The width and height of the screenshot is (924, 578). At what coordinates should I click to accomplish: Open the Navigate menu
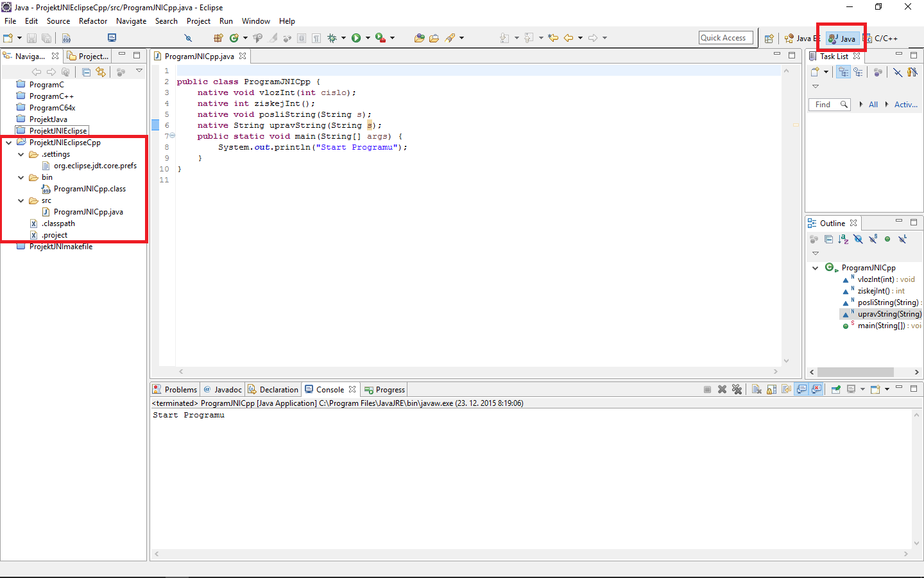[131, 21]
